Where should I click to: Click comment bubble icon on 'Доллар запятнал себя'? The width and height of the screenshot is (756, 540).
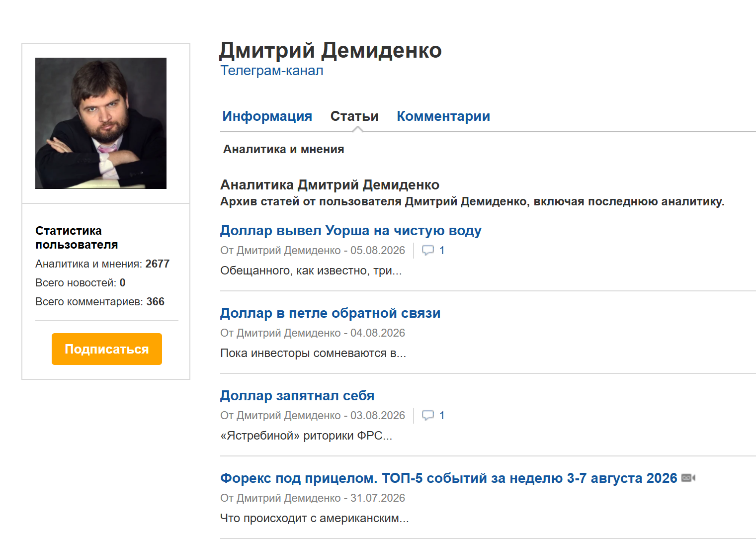427,415
